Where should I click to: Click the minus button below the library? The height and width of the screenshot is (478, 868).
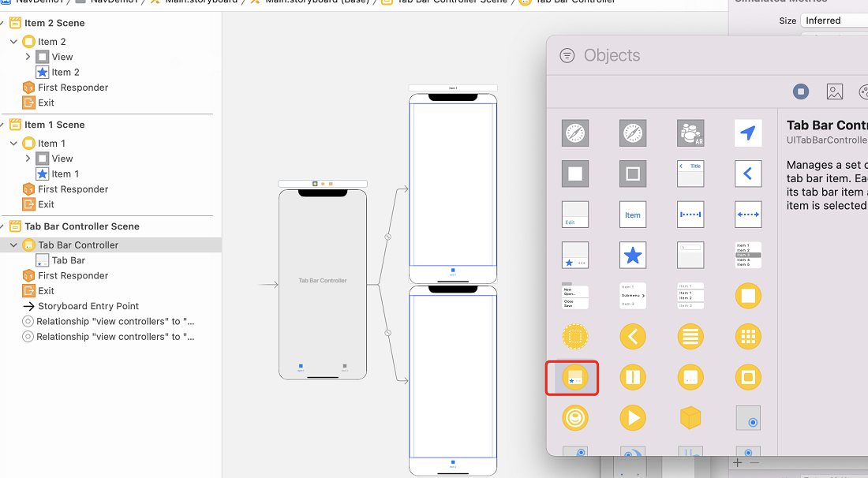pyautogui.click(x=754, y=462)
